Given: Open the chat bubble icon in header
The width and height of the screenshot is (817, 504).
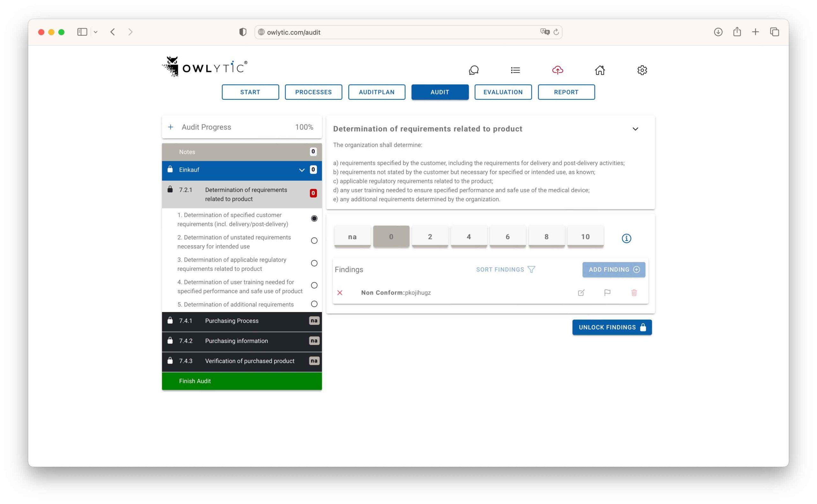Looking at the screenshot, I should point(473,70).
